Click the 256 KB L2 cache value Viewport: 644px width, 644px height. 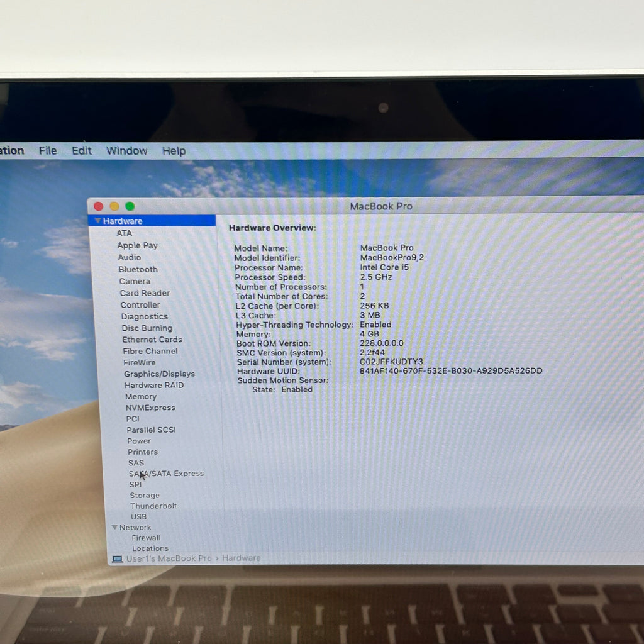point(374,306)
